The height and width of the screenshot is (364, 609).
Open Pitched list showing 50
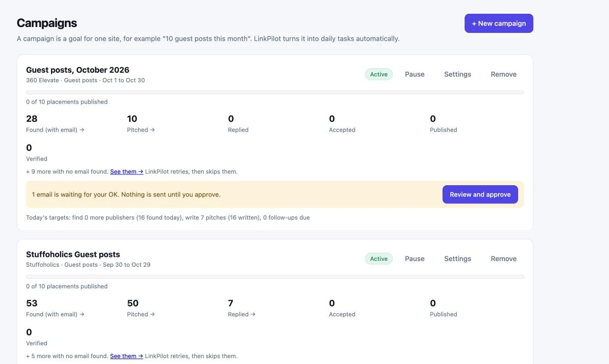(141, 308)
